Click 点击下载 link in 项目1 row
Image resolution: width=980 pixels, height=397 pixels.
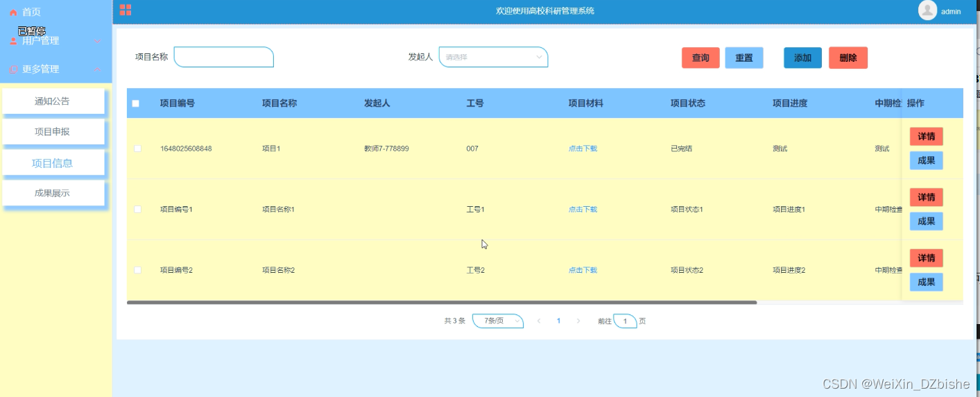pyautogui.click(x=583, y=149)
